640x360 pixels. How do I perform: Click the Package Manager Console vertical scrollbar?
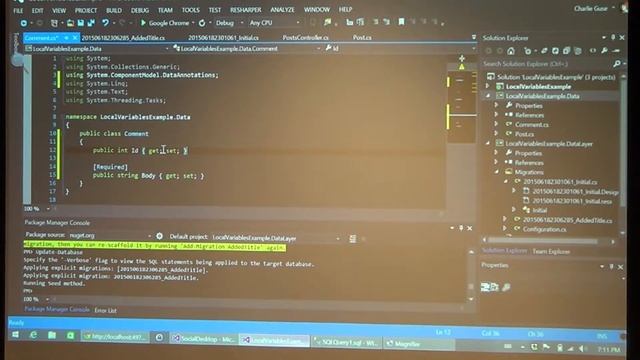tap(471, 276)
